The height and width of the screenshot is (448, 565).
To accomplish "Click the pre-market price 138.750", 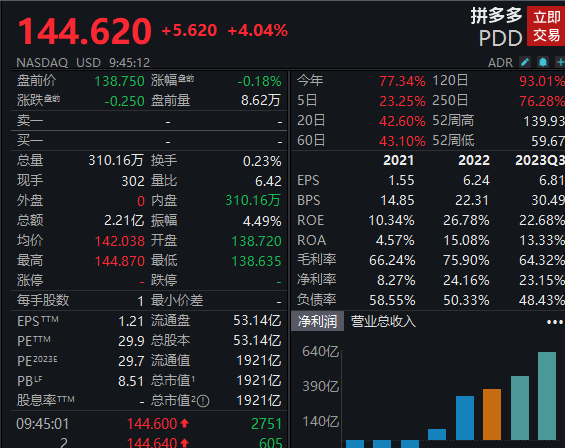I will [119, 81].
